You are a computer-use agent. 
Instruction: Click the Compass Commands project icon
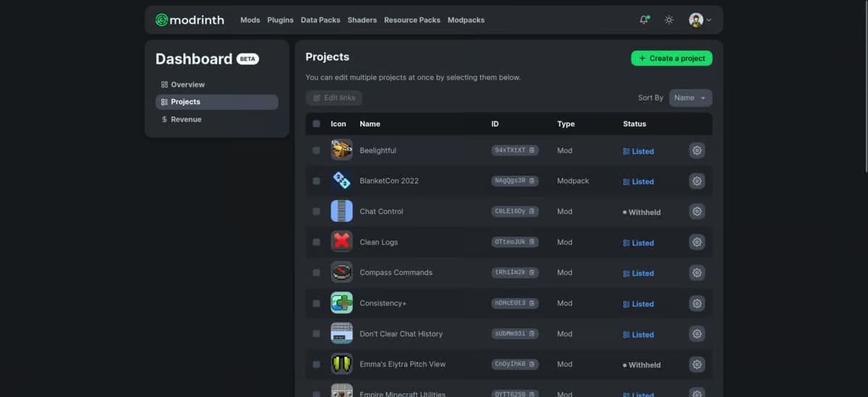(341, 273)
